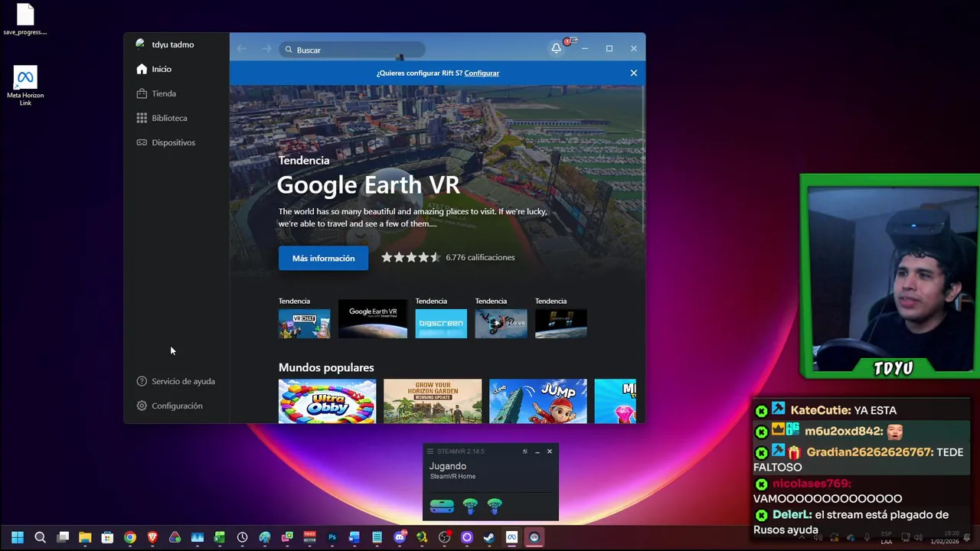The height and width of the screenshot is (551, 980).
Task: Open Notepad from the taskbar
Action: [377, 537]
